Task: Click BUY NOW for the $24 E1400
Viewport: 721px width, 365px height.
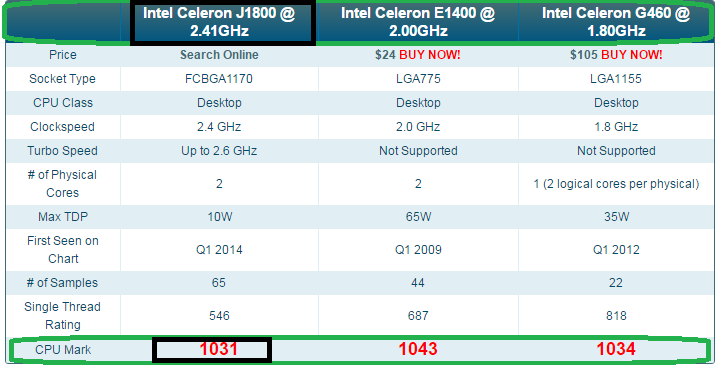Action: click(429, 55)
